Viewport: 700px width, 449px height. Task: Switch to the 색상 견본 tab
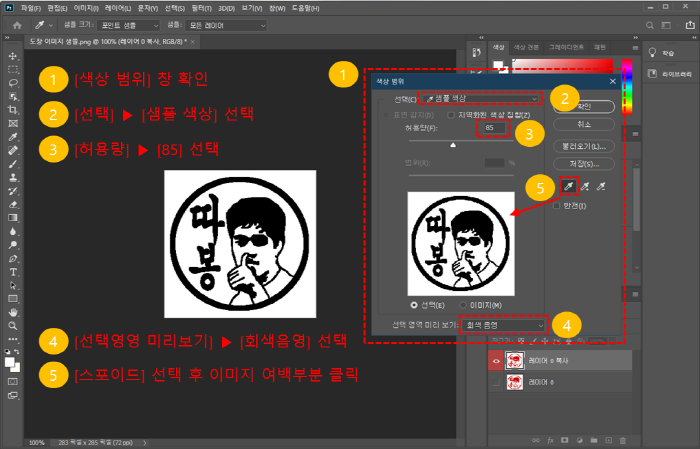pyautogui.click(x=526, y=47)
